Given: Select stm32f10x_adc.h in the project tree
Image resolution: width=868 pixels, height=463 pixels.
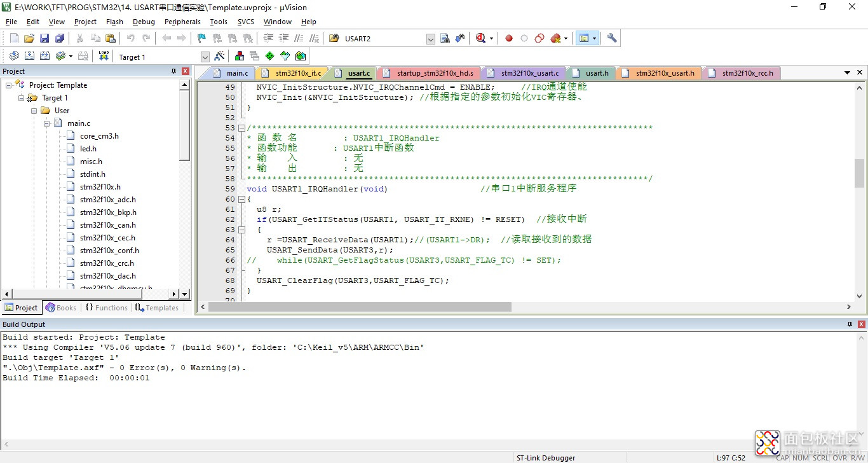Looking at the screenshot, I should [107, 200].
